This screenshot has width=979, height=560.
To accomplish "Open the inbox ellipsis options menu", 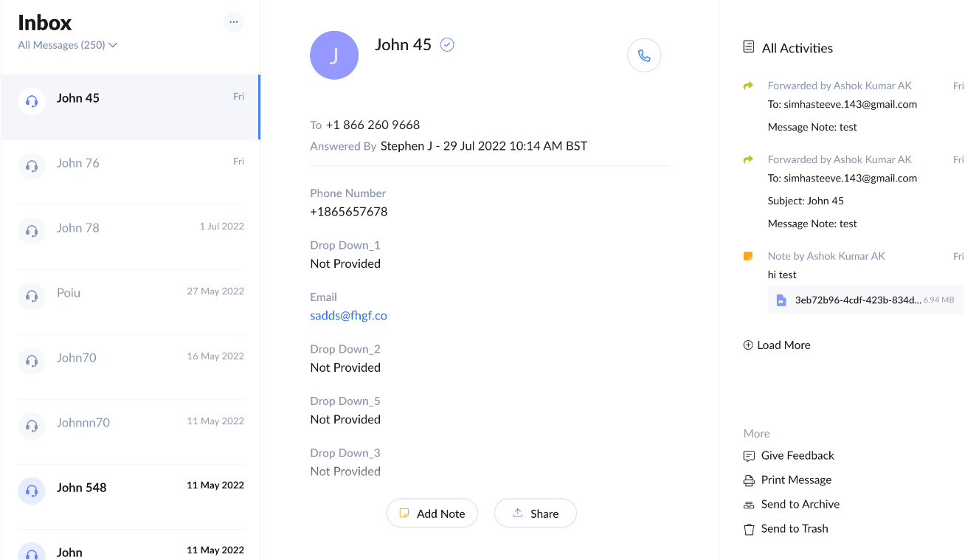I will coord(234,21).
